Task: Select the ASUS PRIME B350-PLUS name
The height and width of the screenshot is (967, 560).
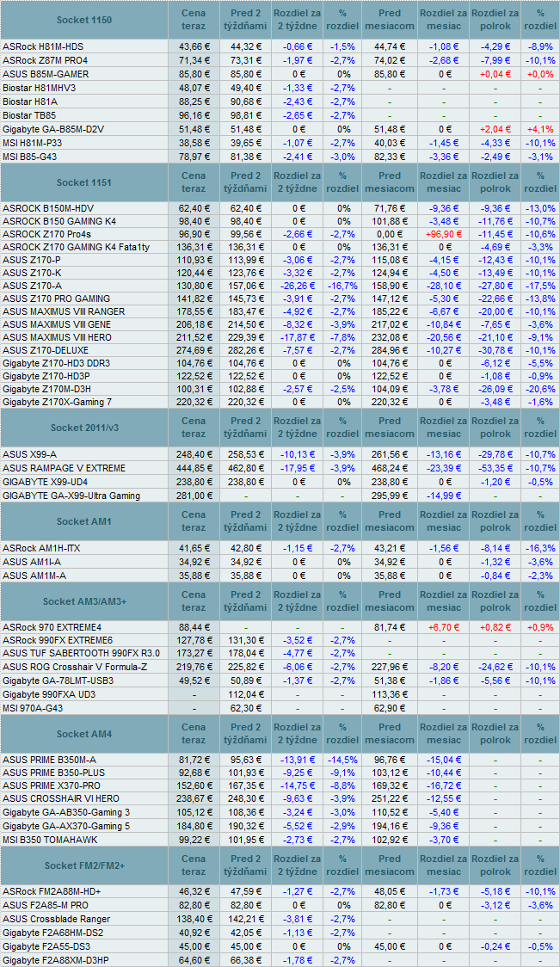Action: click(53, 773)
